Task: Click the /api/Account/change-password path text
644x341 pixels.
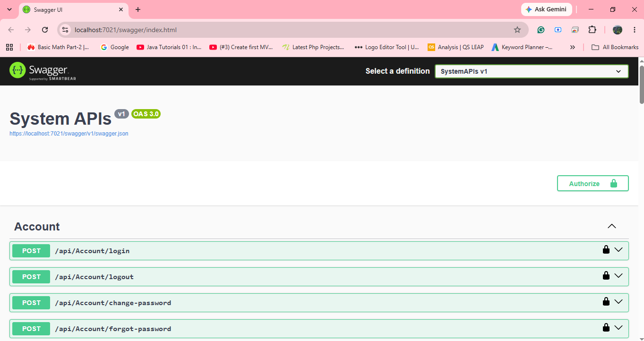Action: pyautogui.click(x=113, y=303)
